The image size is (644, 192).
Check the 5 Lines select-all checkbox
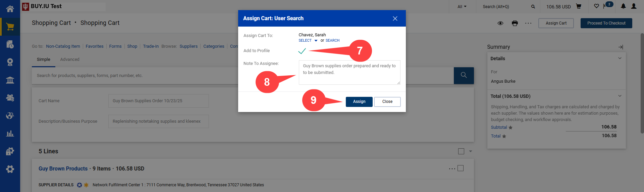click(x=461, y=151)
